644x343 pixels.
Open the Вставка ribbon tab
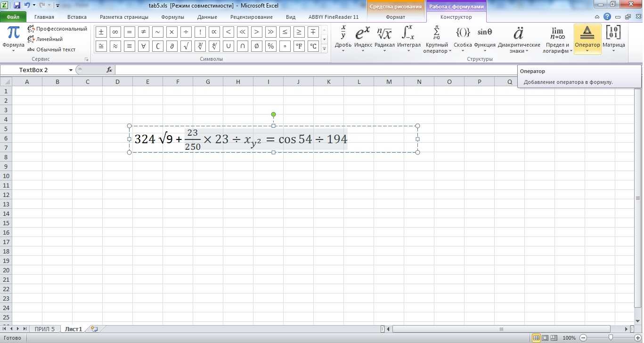[77, 17]
